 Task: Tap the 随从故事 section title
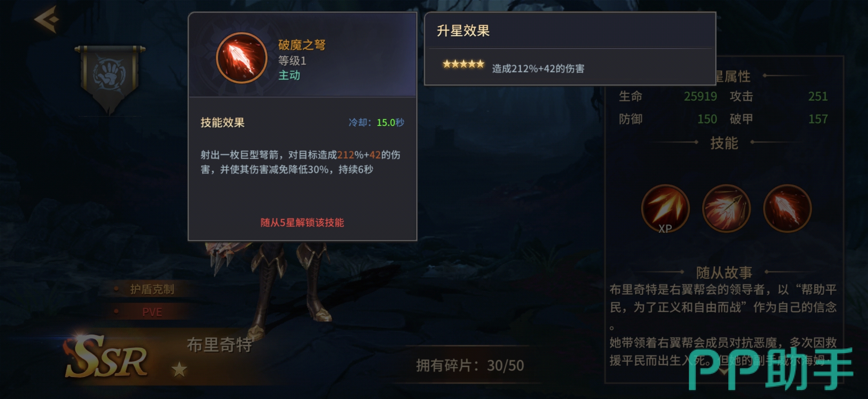click(724, 272)
